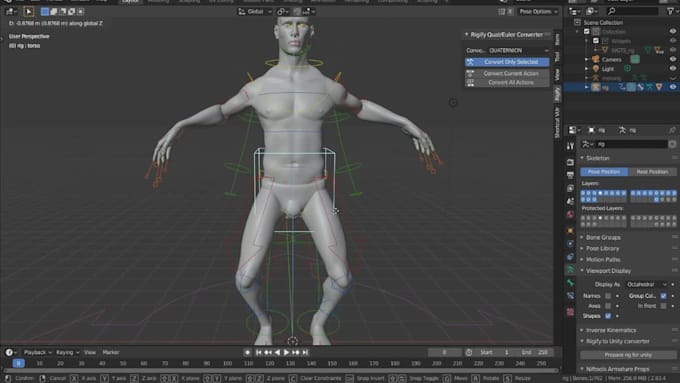The height and width of the screenshot is (383, 680).
Task: Open the Bone properties tab icon
Action: tap(570, 283)
